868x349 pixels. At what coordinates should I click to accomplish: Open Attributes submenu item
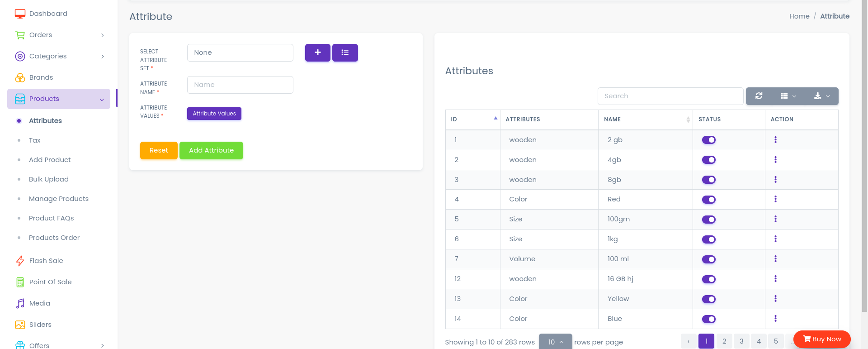[x=45, y=121]
